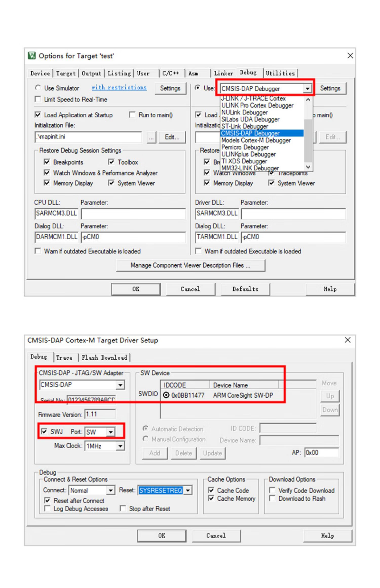Screen dimensions: 380x588
Task: Browse for simulator initialization file with '...' button
Action: [151, 137]
